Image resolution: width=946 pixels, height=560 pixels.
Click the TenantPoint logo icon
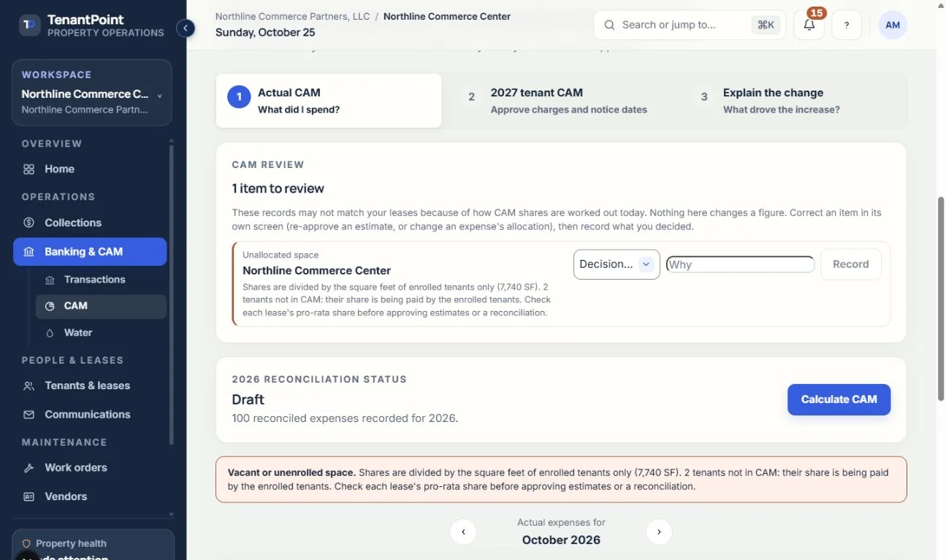click(29, 26)
